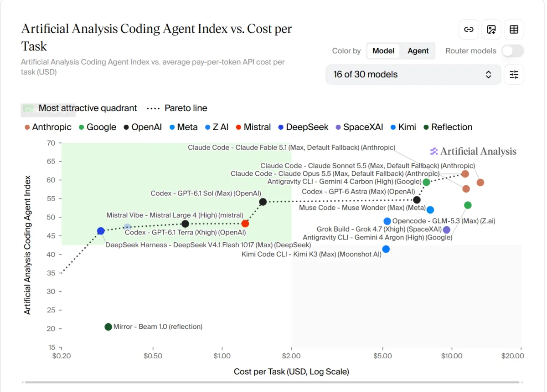Screen dimensions: 547x392
Task: Click the Codex - GPT-6 Astra label
Action: point(358,192)
